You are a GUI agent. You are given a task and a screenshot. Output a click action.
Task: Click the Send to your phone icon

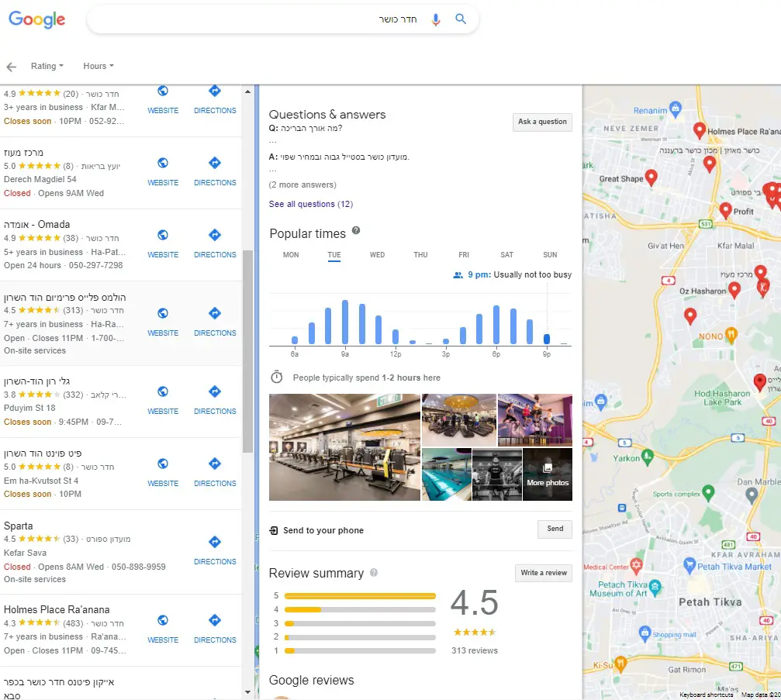click(274, 530)
